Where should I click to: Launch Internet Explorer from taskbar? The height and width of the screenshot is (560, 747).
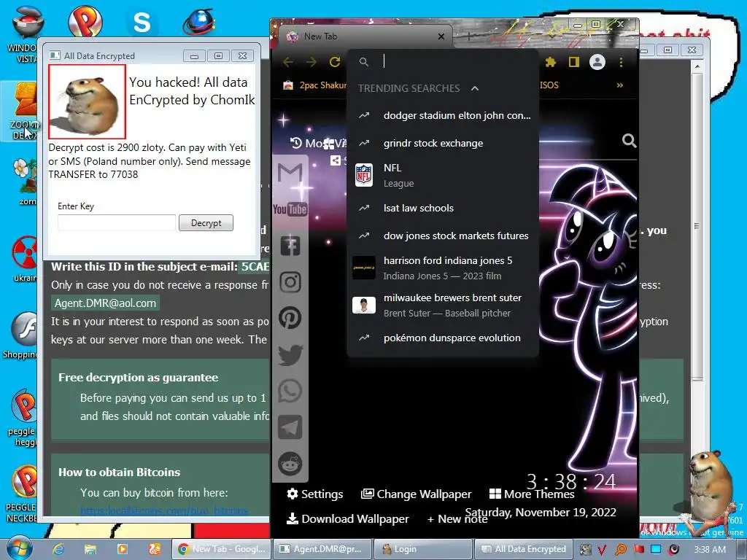58,549
